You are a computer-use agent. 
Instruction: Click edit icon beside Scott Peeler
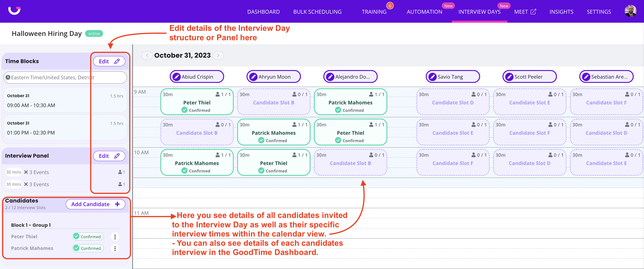tap(509, 77)
